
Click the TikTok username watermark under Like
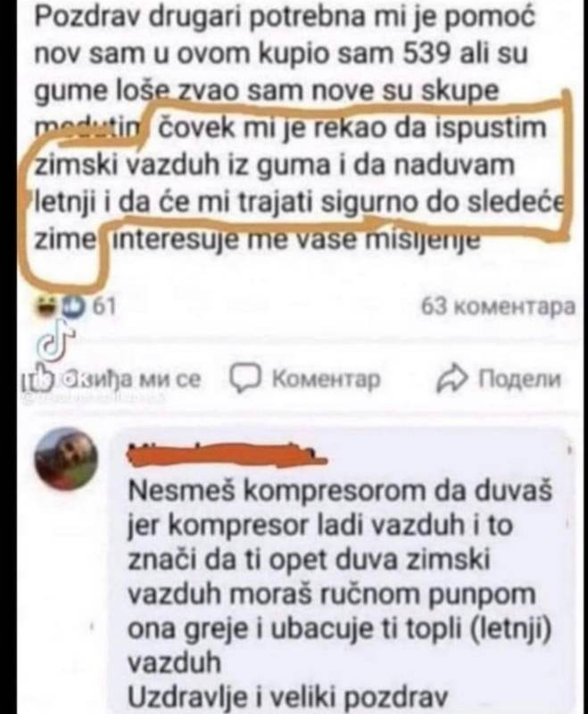(x=91, y=397)
